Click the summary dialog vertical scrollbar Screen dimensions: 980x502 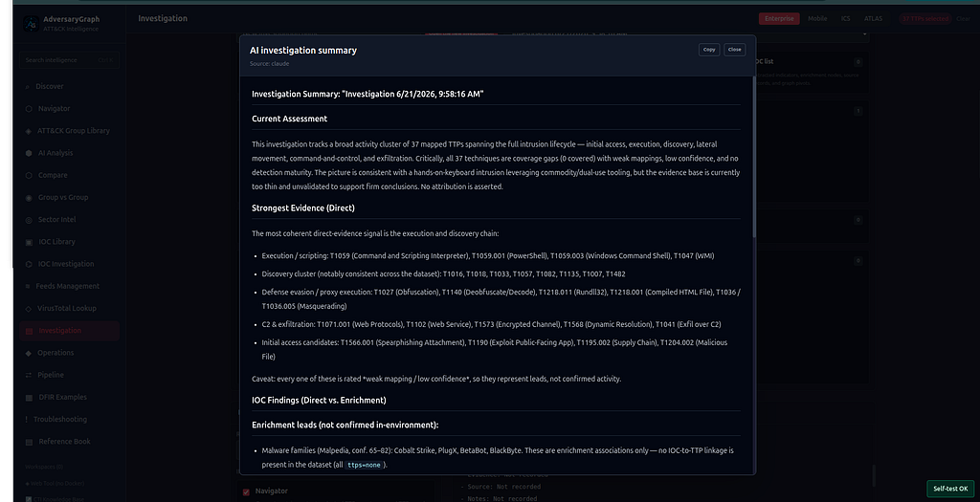(754, 158)
